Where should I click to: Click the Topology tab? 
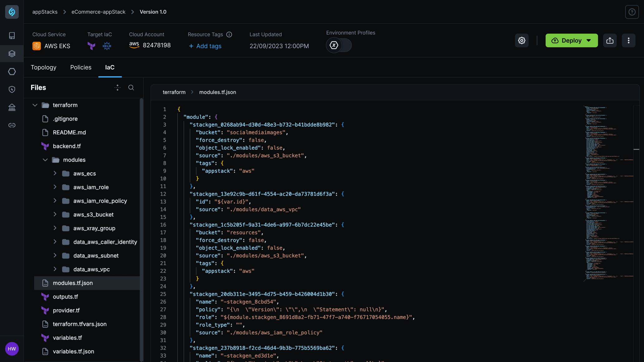coord(43,67)
